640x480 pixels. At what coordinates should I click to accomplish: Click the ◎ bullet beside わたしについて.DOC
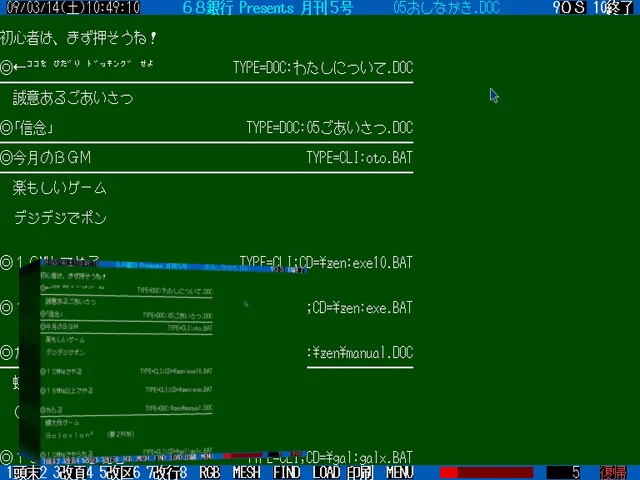[7, 67]
